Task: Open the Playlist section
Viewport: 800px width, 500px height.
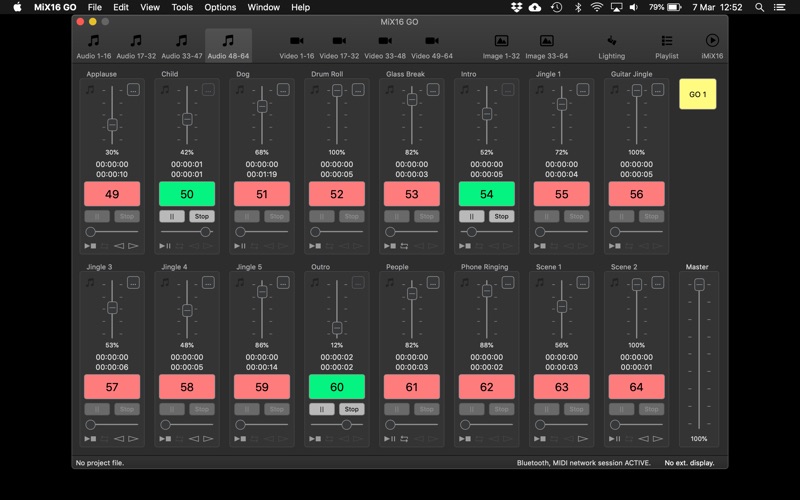Action: click(x=667, y=46)
